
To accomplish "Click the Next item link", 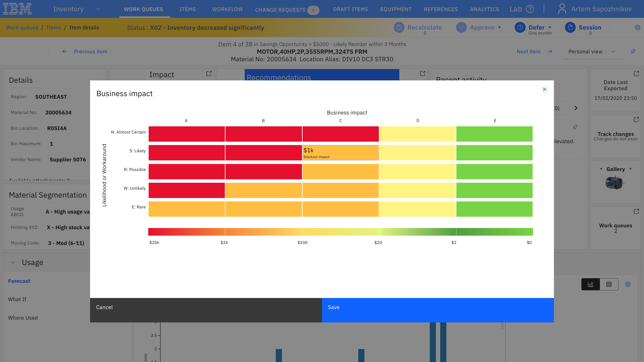I will tap(529, 51).
